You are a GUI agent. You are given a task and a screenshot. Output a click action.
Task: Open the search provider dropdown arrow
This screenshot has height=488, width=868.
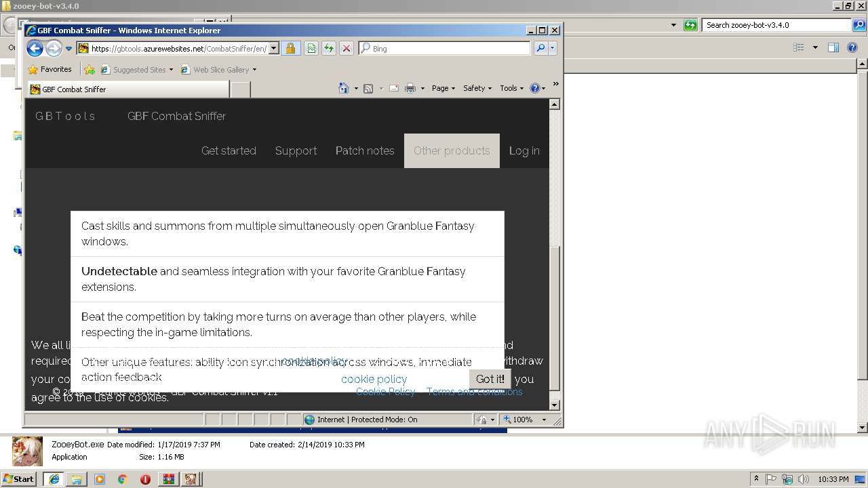pos(553,48)
